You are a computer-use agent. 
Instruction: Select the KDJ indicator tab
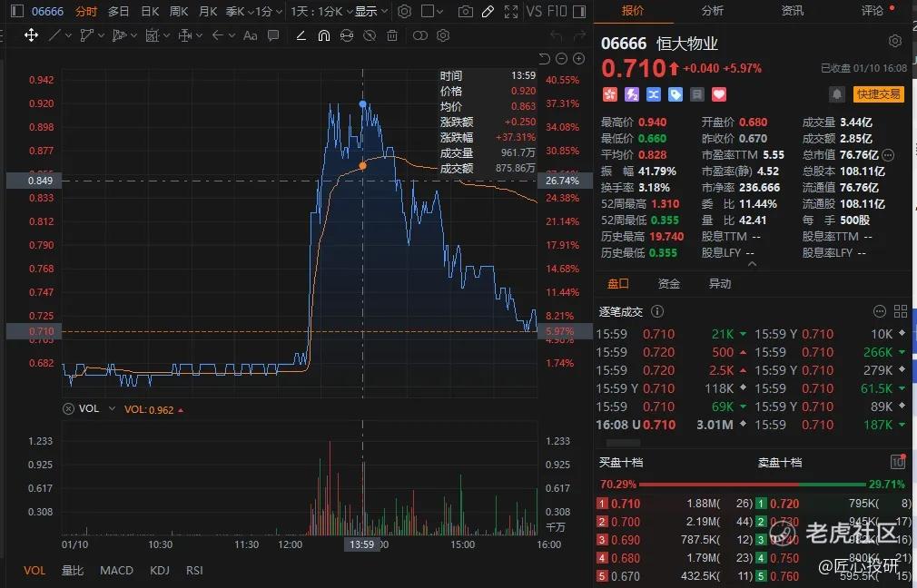click(160, 570)
